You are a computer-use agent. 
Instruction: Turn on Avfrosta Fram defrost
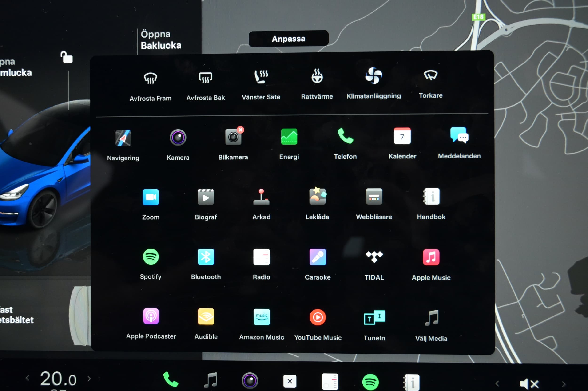(151, 86)
